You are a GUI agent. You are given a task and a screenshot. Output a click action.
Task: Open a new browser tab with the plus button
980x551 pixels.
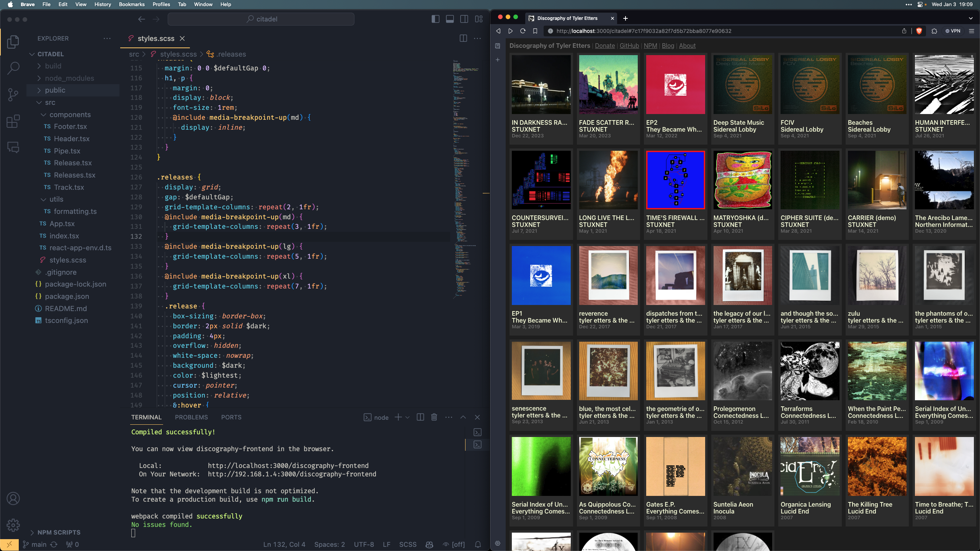click(x=626, y=18)
